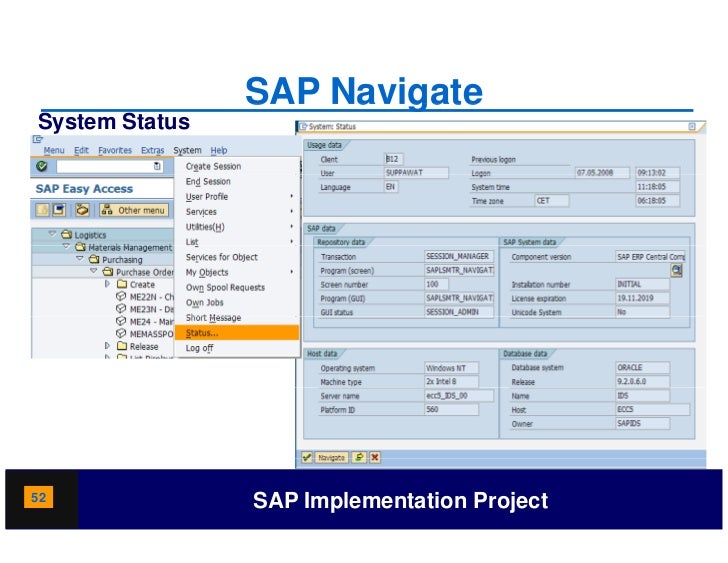Open the Utilities(H) submenu arrow
Image resolution: width=728 pixels, height=563 pixels.
pyautogui.click(x=292, y=226)
